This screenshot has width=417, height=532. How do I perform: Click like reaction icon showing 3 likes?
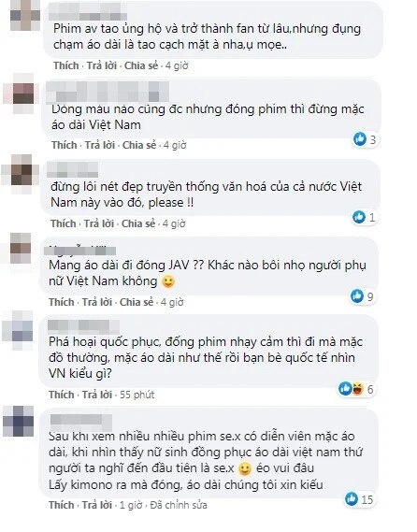click(x=360, y=139)
